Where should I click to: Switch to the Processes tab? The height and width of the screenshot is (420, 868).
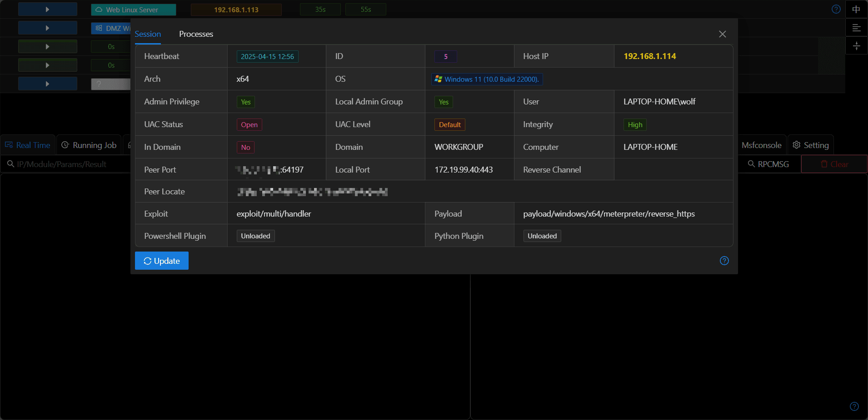tap(196, 34)
